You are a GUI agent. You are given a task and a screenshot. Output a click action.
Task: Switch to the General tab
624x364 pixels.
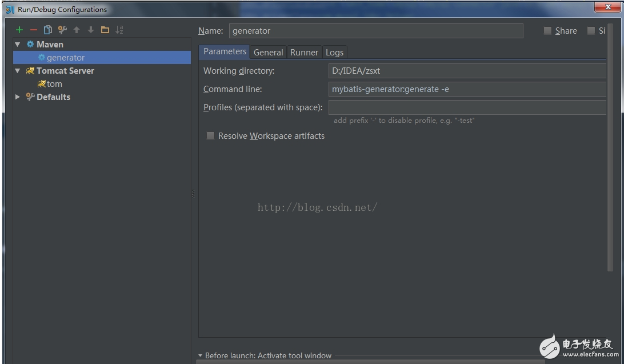[x=268, y=52]
